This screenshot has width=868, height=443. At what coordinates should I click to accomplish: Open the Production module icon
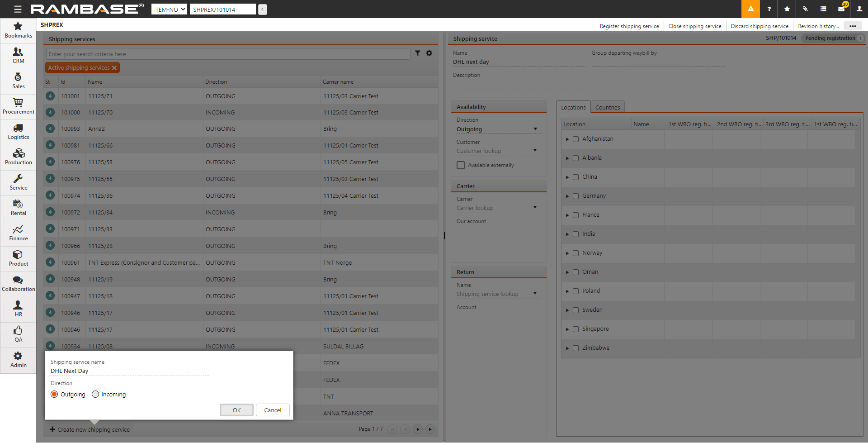point(18,157)
